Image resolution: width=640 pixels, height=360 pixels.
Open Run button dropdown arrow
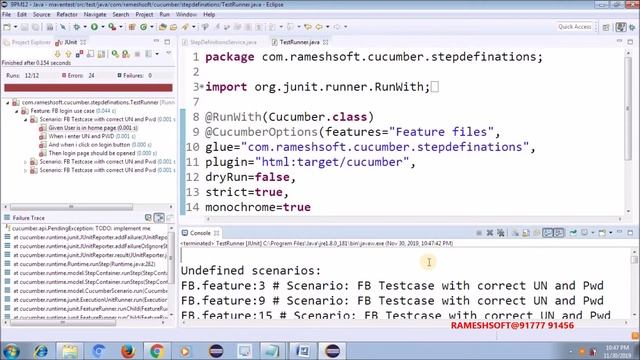click(x=102, y=27)
